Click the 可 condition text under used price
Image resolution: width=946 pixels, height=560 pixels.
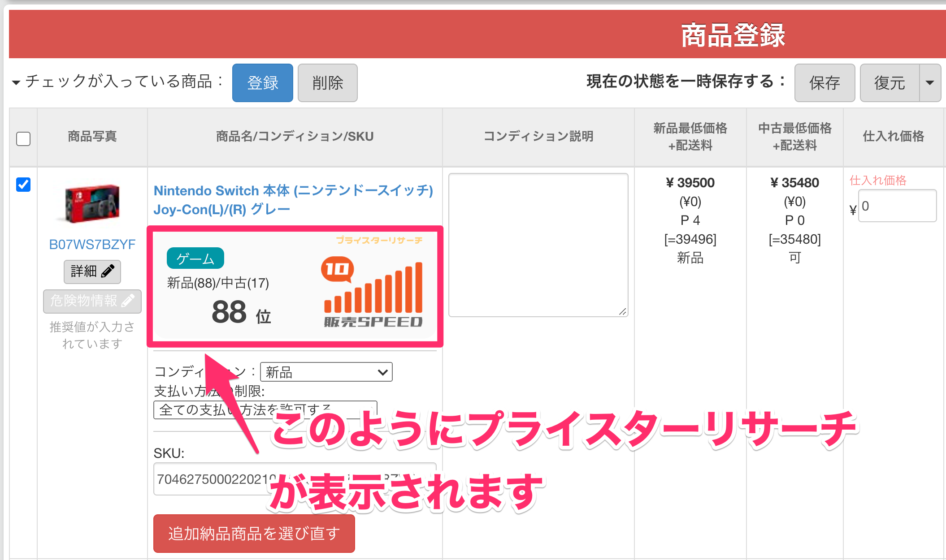[794, 258]
